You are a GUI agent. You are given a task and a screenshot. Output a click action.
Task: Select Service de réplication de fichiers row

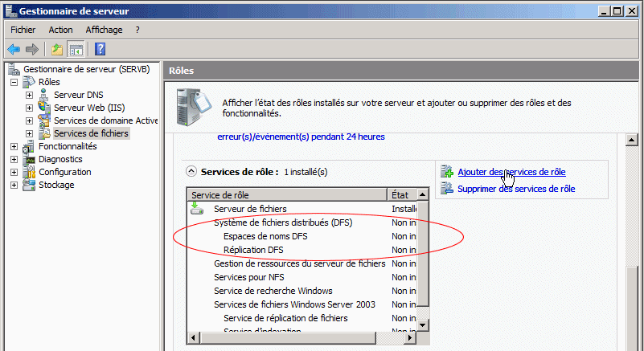pos(301,318)
